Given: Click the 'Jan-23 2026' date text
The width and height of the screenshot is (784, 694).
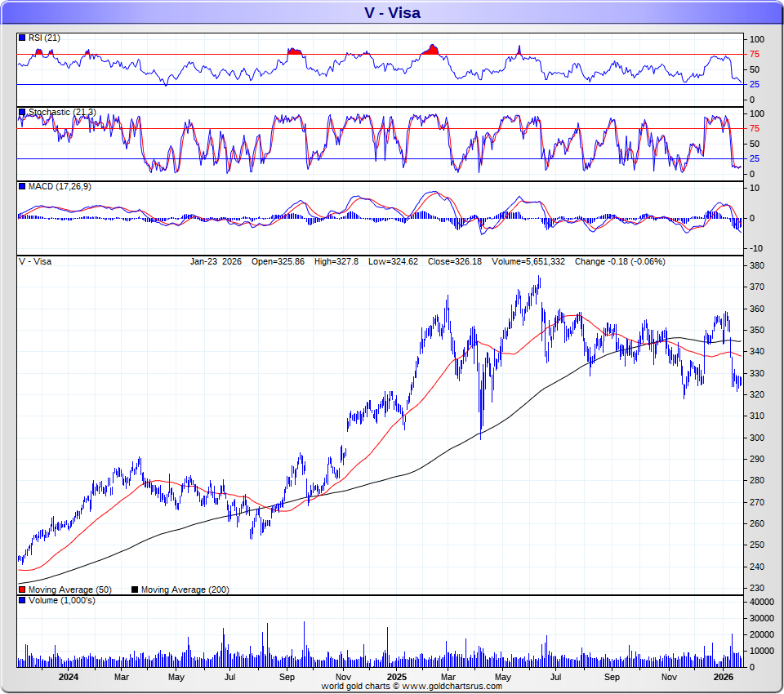Looking at the screenshot, I should pyautogui.click(x=216, y=261).
